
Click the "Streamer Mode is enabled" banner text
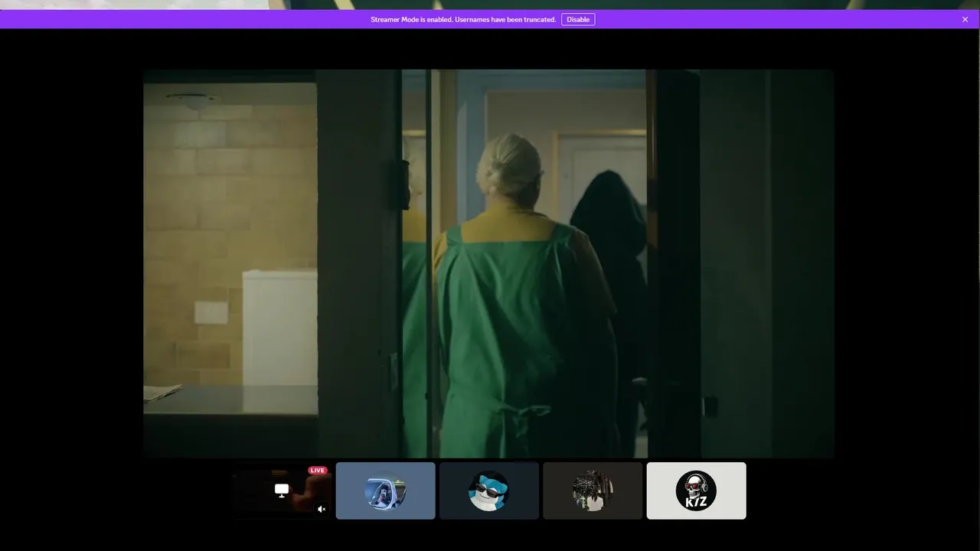[x=463, y=19]
